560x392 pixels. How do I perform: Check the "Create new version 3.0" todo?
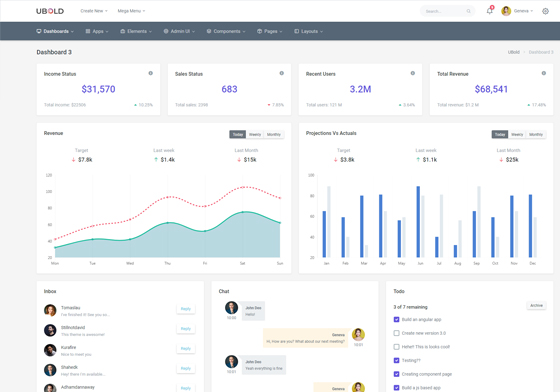tap(396, 333)
